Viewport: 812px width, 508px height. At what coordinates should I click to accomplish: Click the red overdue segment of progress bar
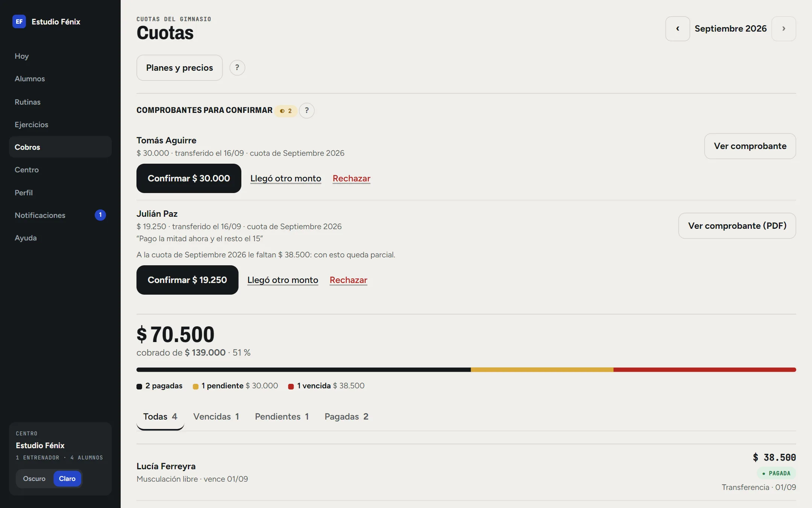point(705,370)
